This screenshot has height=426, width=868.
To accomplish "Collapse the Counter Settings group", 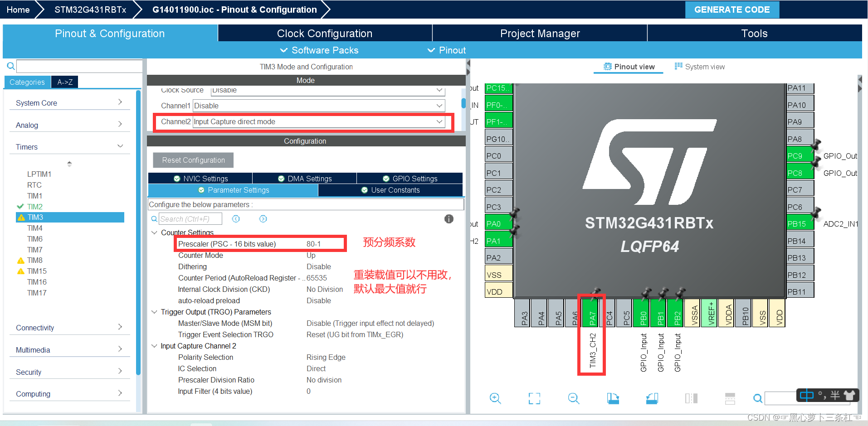I will coord(154,232).
